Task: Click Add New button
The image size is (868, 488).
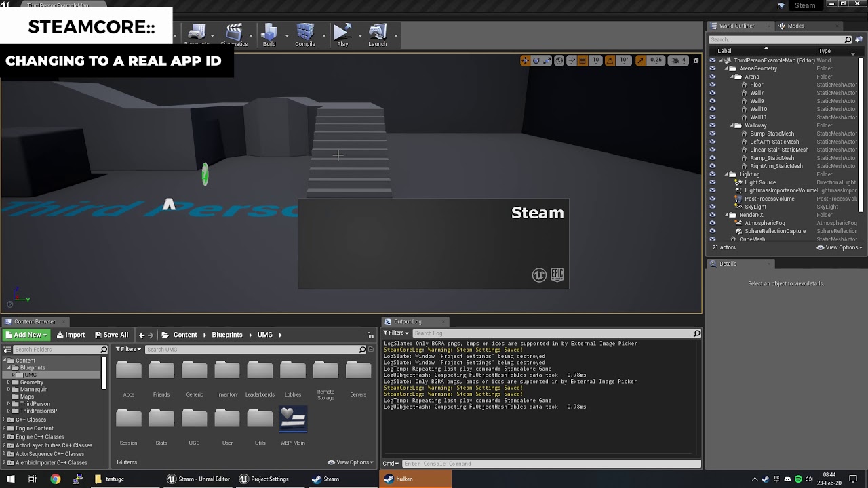Action: click(x=26, y=335)
